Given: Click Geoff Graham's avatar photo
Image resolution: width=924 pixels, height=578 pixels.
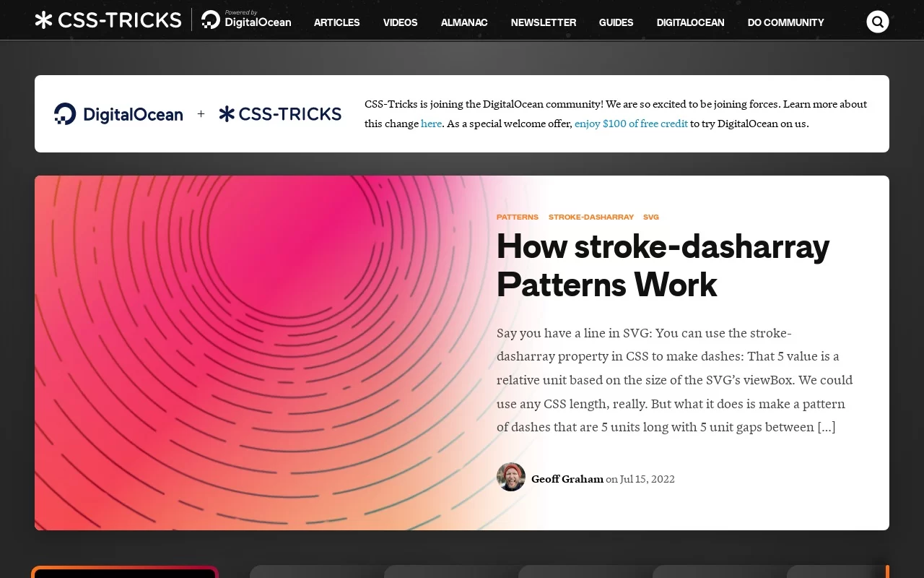Looking at the screenshot, I should point(510,477).
